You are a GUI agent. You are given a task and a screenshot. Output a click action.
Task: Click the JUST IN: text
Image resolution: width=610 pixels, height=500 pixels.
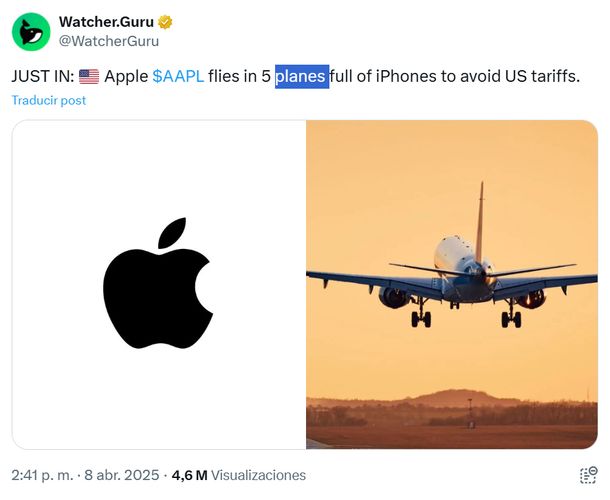42,76
